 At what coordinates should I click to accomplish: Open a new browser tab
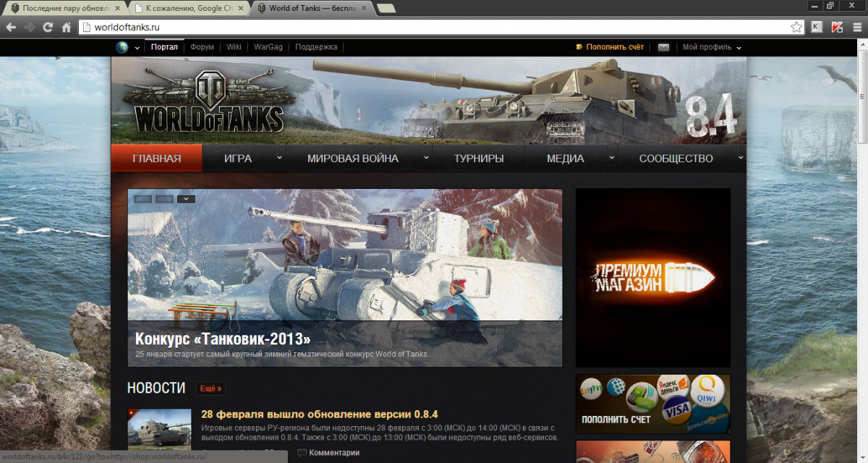click(x=386, y=9)
